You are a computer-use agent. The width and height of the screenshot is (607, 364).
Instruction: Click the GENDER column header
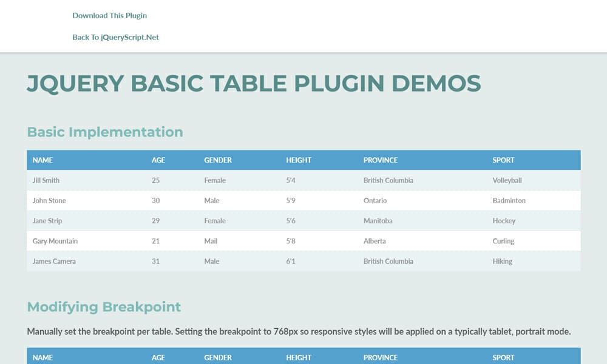(x=217, y=160)
